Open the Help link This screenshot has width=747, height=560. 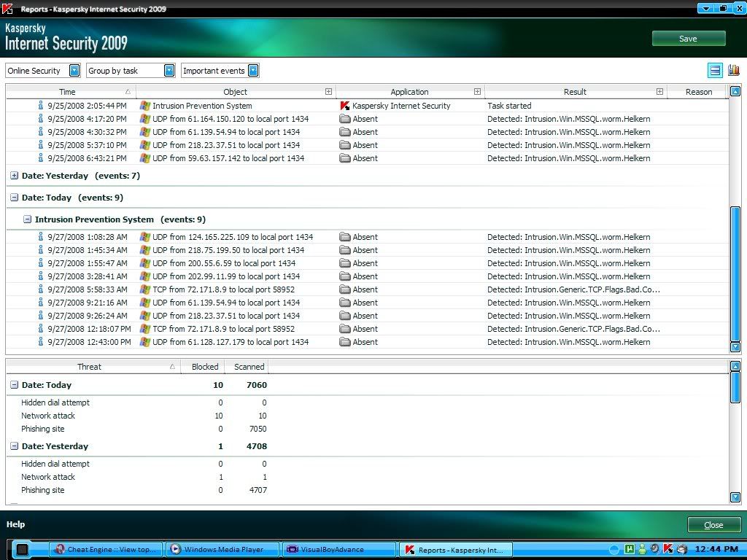[16, 524]
